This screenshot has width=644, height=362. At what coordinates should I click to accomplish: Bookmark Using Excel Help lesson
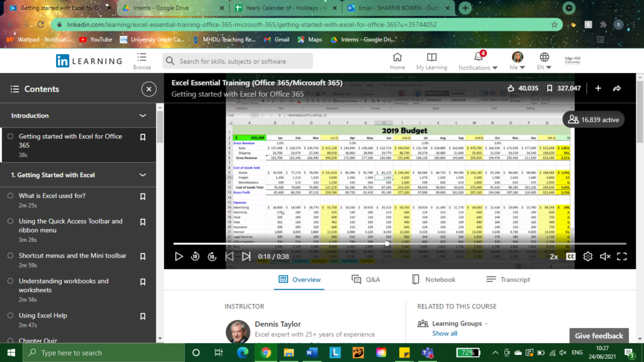(143, 317)
